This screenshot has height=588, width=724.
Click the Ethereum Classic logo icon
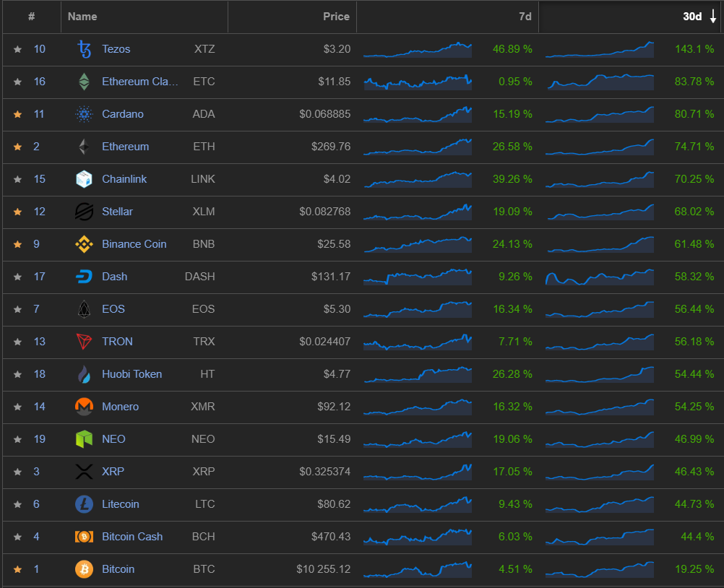coord(84,82)
